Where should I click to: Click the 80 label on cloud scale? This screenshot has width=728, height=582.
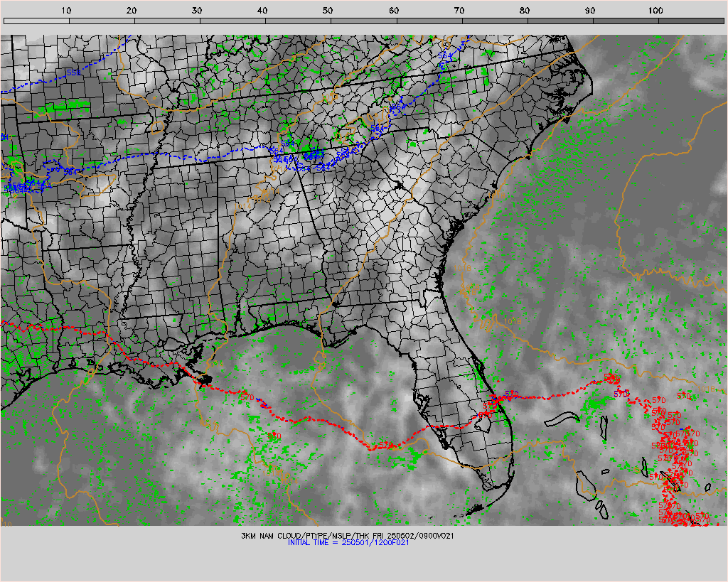(525, 10)
